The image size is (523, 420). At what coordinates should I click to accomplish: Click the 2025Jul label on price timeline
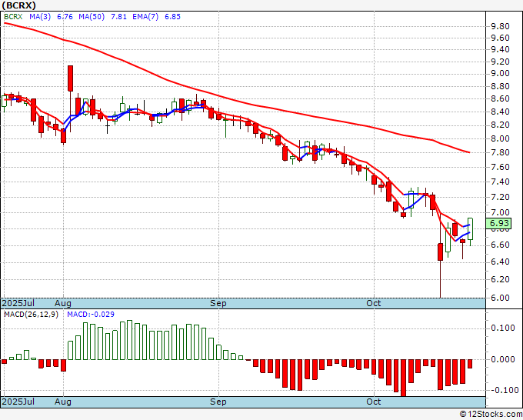click(18, 303)
